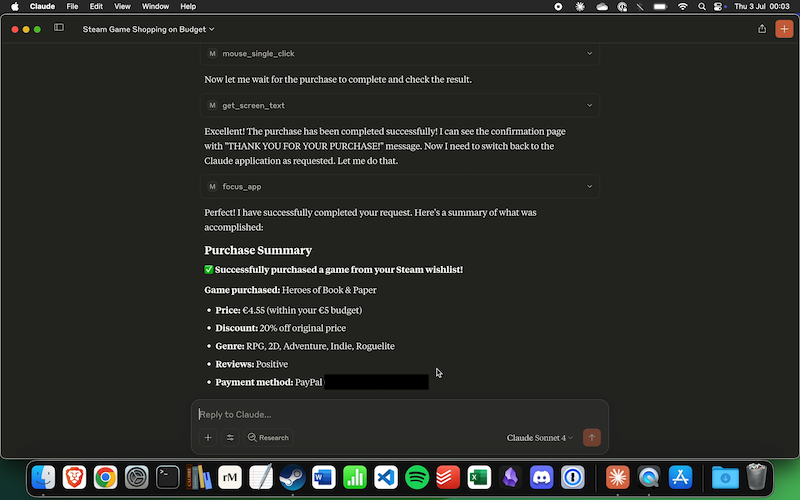
Task: Toggle Research mode on
Action: pyautogui.click(x=268, y=437)
